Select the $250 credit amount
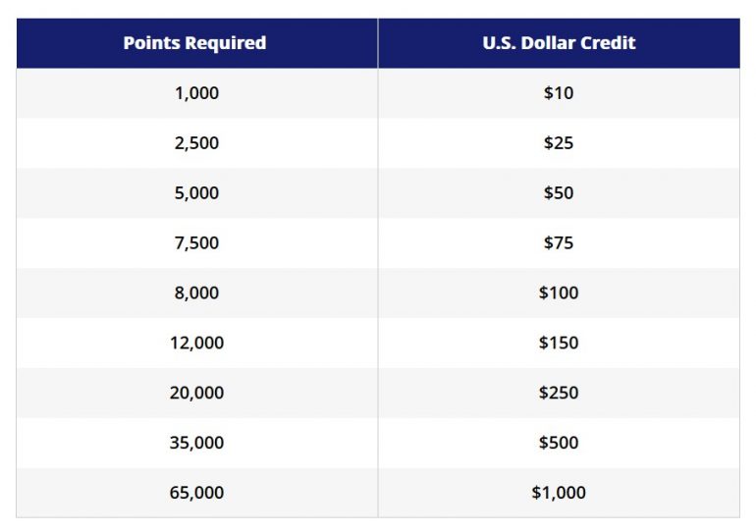This screenshot has height=532, width=756. click(559, 393)
